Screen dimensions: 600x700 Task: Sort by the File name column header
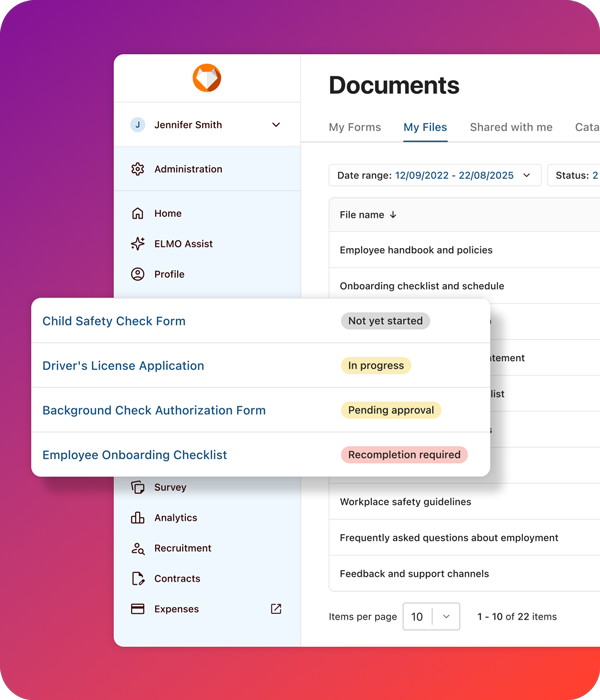[368, 215]
